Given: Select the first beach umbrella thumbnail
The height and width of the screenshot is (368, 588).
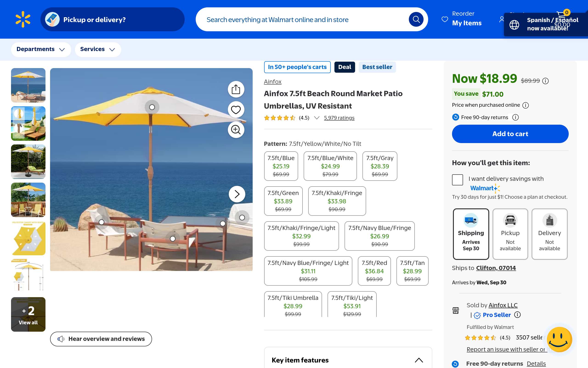Looking at the screenshot, I should point(28,85).
